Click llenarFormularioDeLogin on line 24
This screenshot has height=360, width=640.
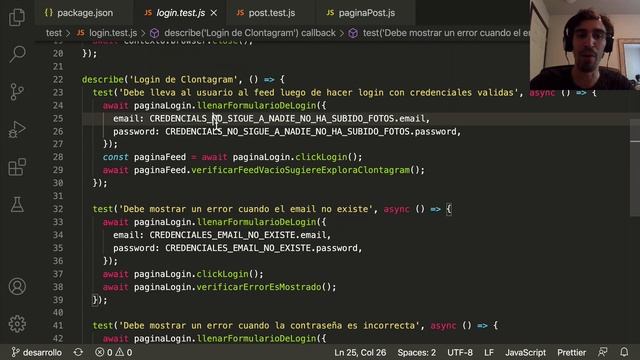pos(256,106)
